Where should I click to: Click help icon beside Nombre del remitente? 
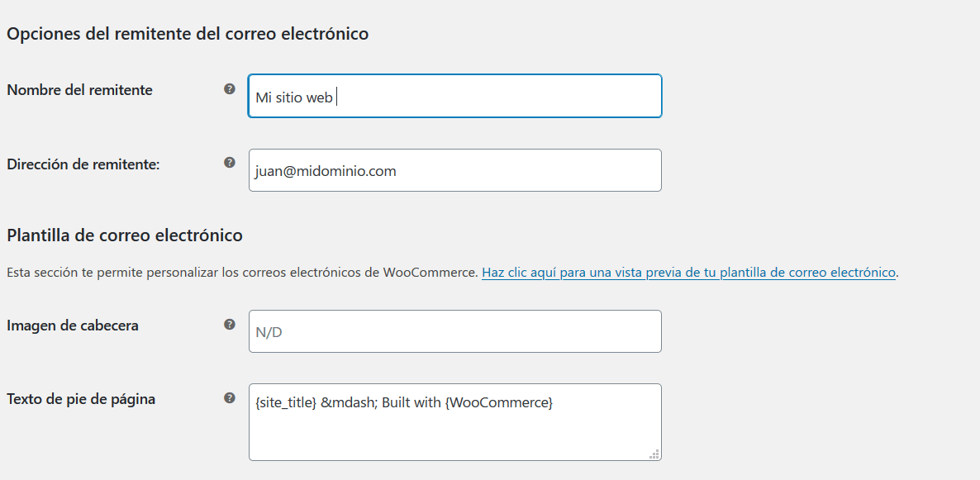point(230,88)
